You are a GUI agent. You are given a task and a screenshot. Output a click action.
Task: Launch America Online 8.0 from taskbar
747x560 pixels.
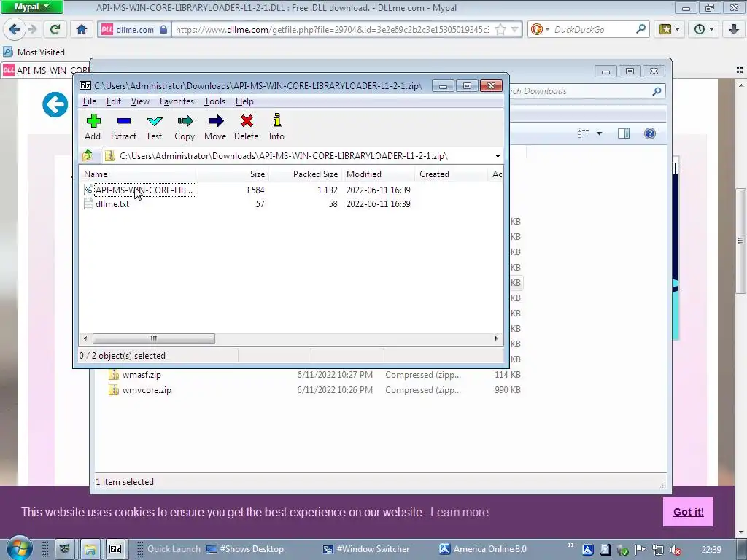pos(483,549)
